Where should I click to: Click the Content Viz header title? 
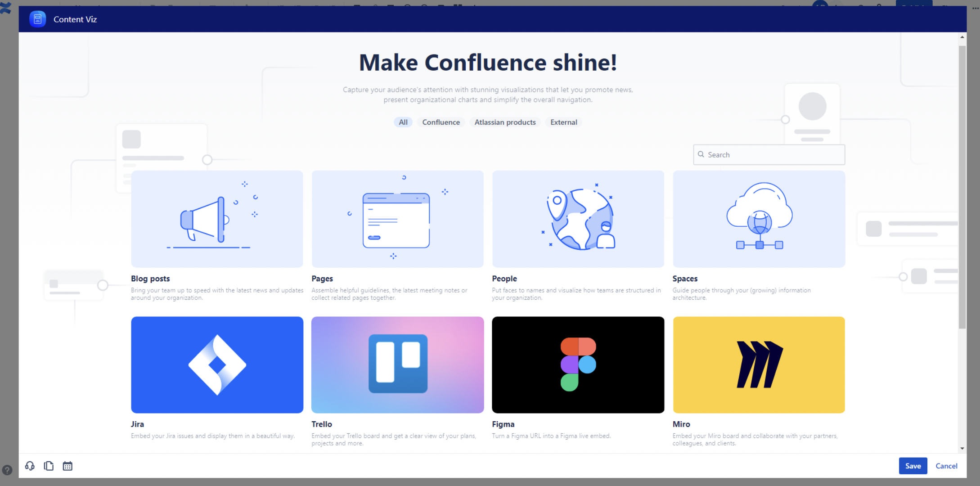point(75,19)
